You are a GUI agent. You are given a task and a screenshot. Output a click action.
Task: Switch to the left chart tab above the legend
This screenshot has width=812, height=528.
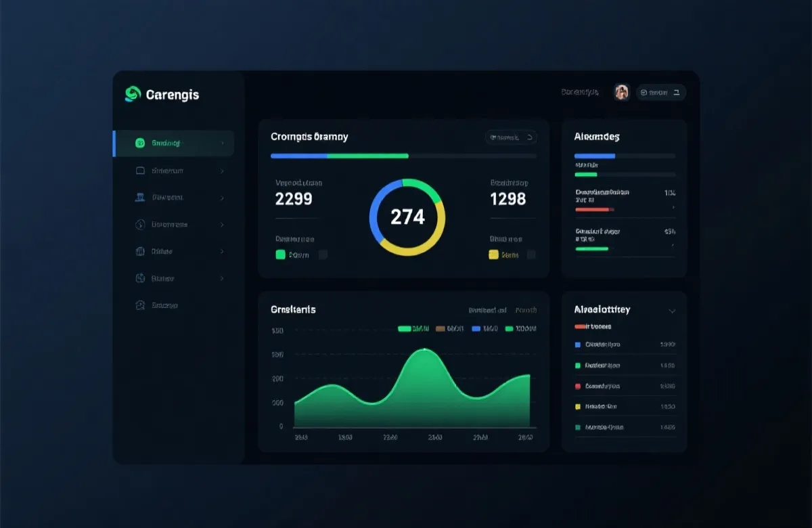(x=487, y=310)
